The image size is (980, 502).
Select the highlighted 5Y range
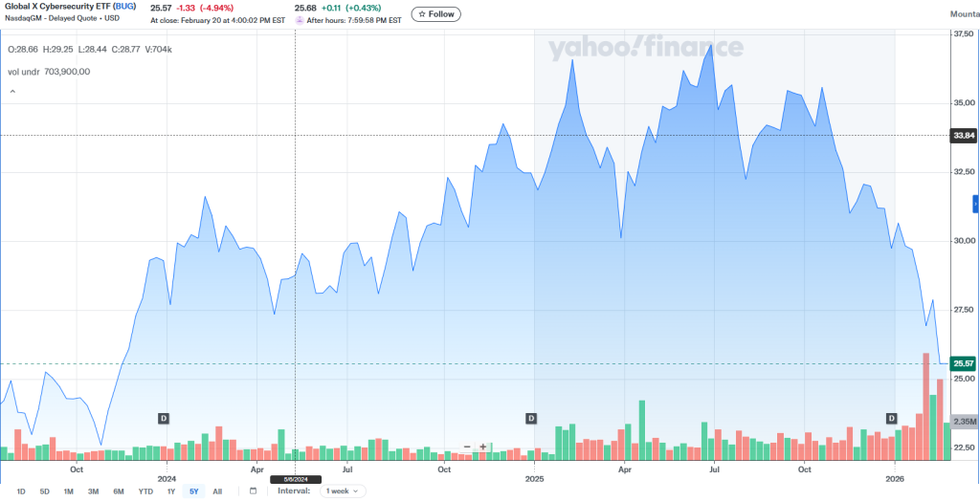(x=193, y=491)
